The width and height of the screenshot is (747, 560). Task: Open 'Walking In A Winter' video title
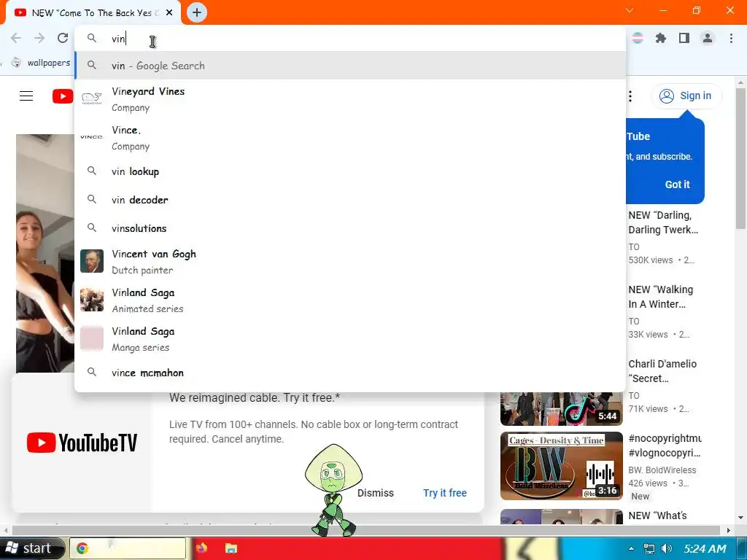click(x=660, y=297)
